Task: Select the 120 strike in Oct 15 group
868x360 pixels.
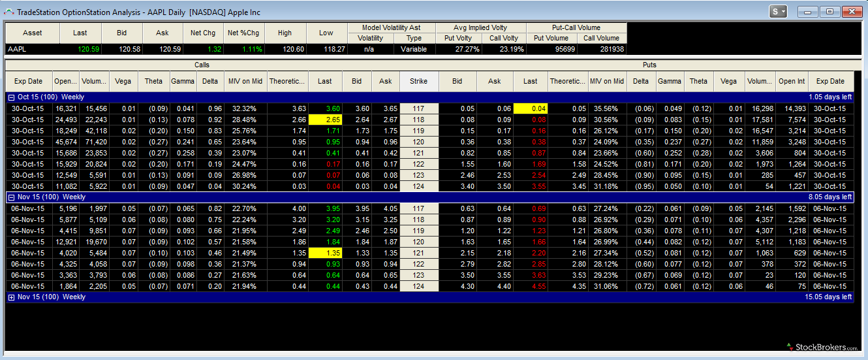Action: pyautogui.click(x=418, y=142)
